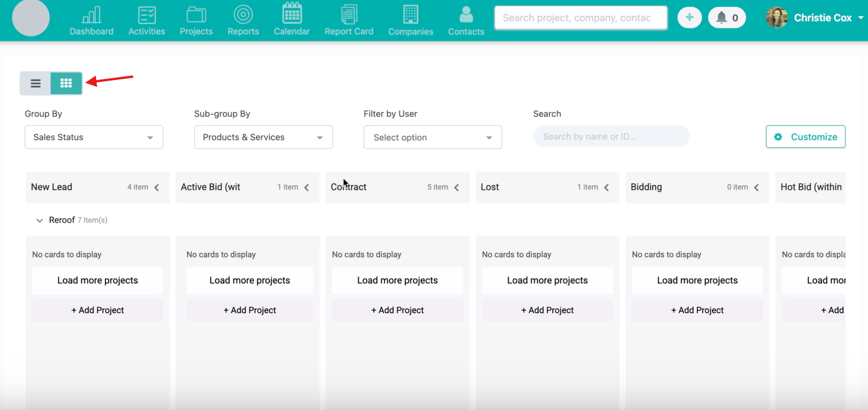Viewport: 868px width, 410px height.
Task: Add Project under Bidding
Action: (x=697, y=310)
